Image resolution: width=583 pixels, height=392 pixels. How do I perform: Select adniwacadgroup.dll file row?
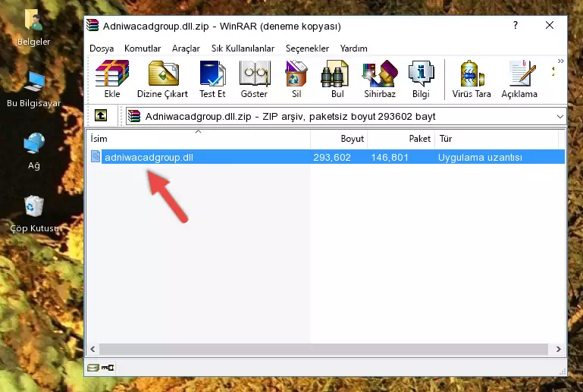pos(327,157)
